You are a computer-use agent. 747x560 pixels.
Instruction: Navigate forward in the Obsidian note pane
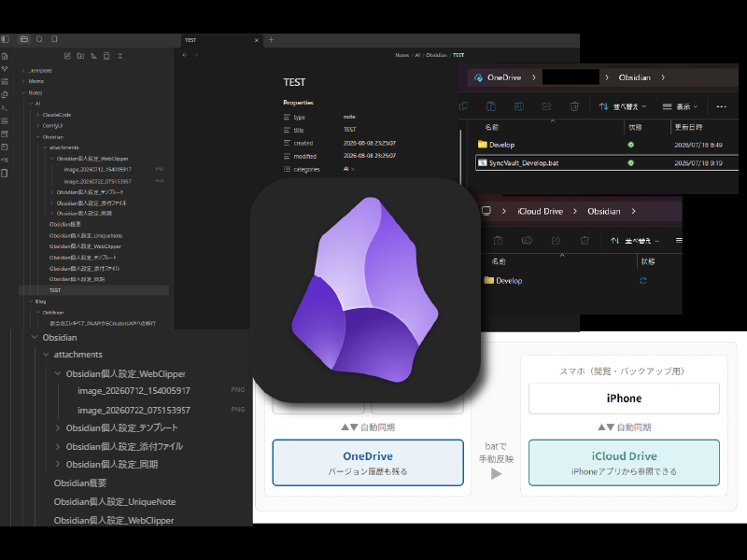(x=196, y=55)
